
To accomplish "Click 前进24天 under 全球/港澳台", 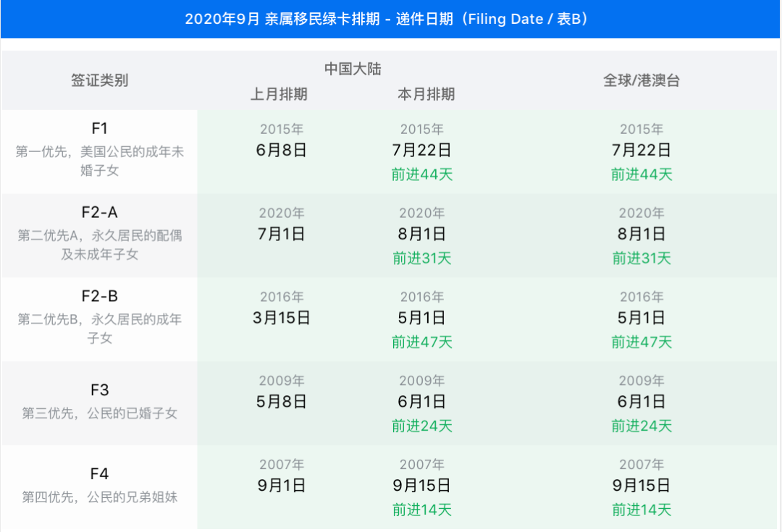I will 642,426.
